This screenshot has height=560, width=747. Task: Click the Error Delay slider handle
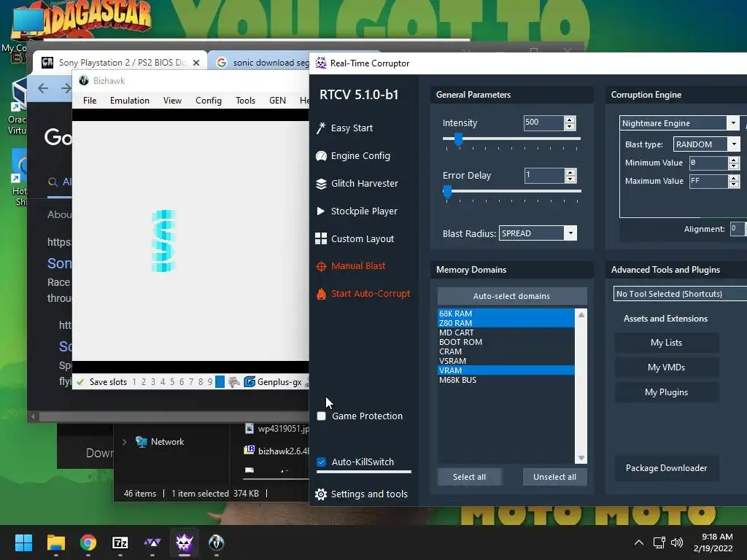447,192
